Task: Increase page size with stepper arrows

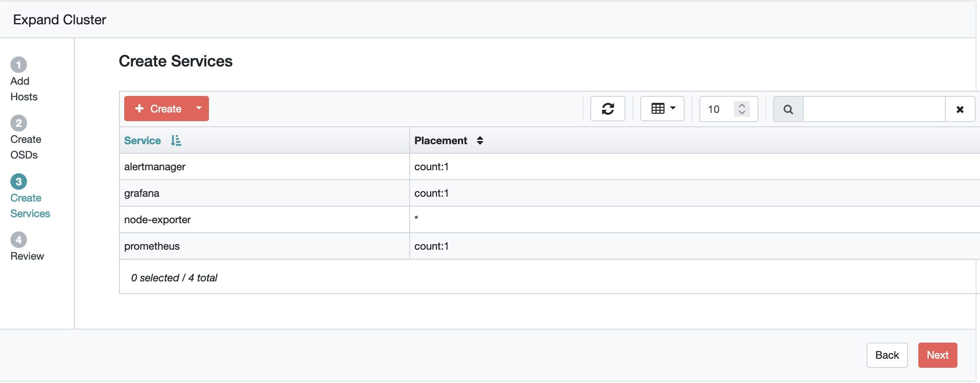Action: 742,105
